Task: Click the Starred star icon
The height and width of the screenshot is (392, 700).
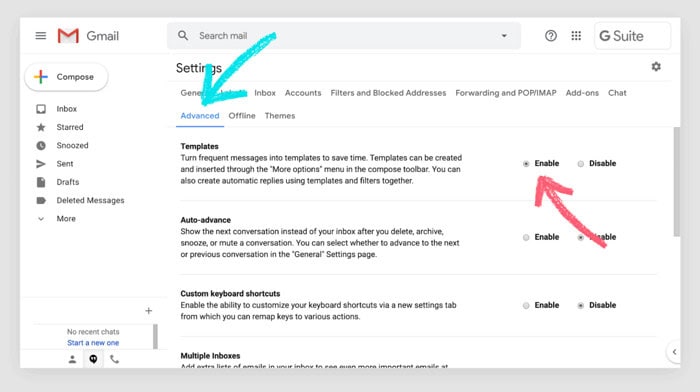Action: point(41,127)
